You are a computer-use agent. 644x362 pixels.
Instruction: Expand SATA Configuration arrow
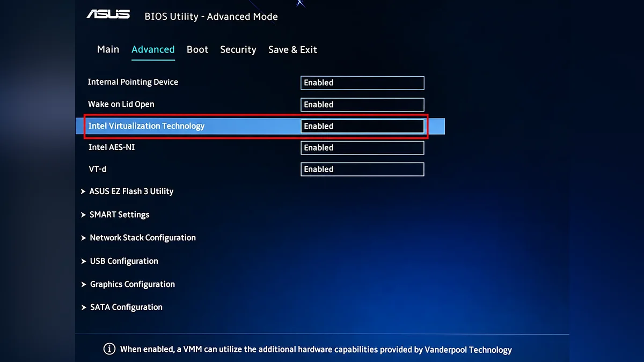[x=83, y=307]
